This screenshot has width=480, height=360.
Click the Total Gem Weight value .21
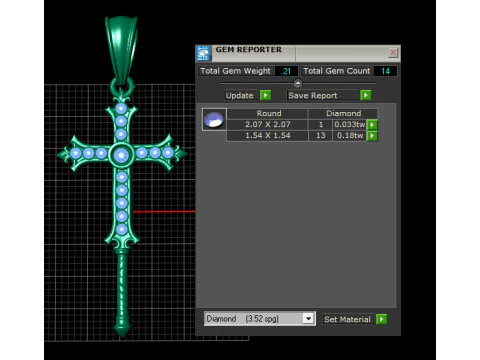[286, 71]
